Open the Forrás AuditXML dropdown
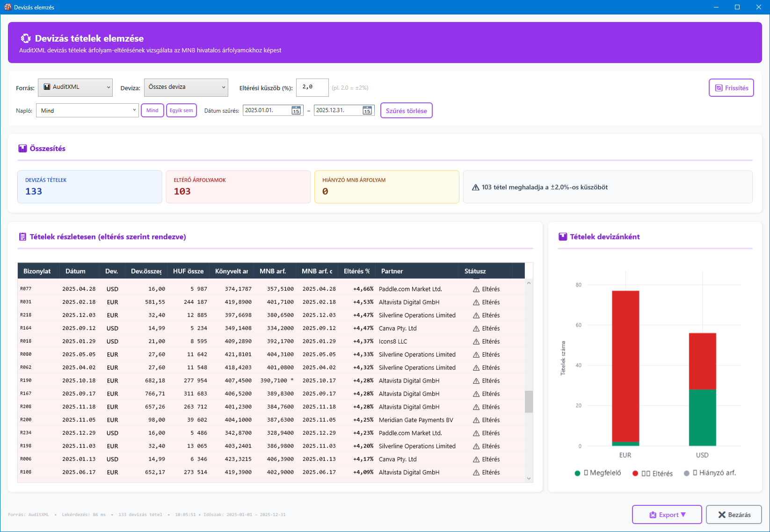The height and width of the screenshot is (532, 770). (75, 87)
